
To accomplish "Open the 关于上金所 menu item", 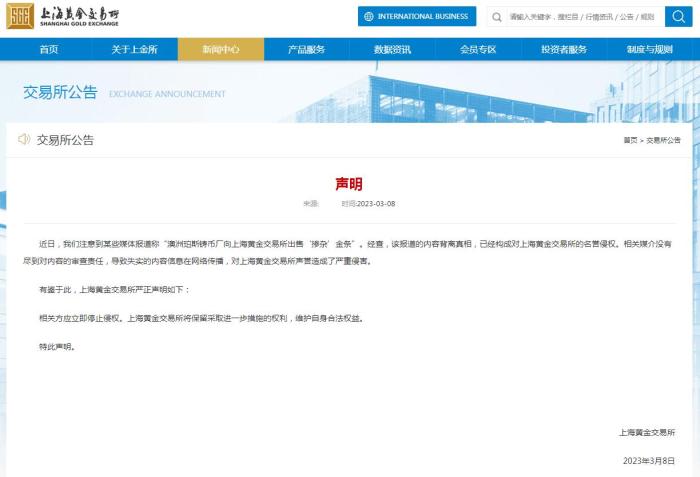I will pyautogui.click(x=134, y=49).
